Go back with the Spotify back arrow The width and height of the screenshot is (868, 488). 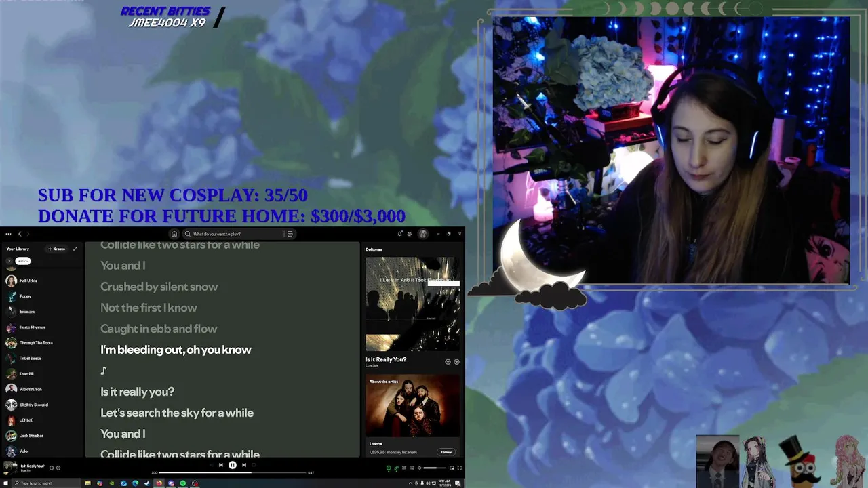pyautogui.click(x=20, y=234)
